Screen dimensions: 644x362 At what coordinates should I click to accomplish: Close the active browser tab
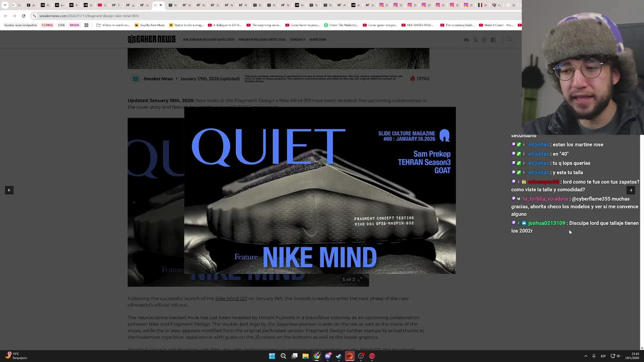160,5
